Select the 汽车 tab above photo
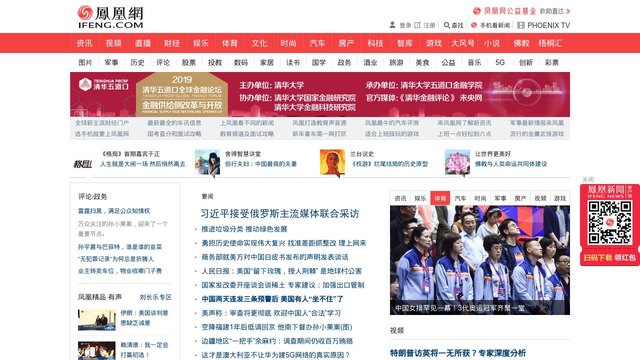The width and height of the screenshot is (640, 360). tap(460, 198)
